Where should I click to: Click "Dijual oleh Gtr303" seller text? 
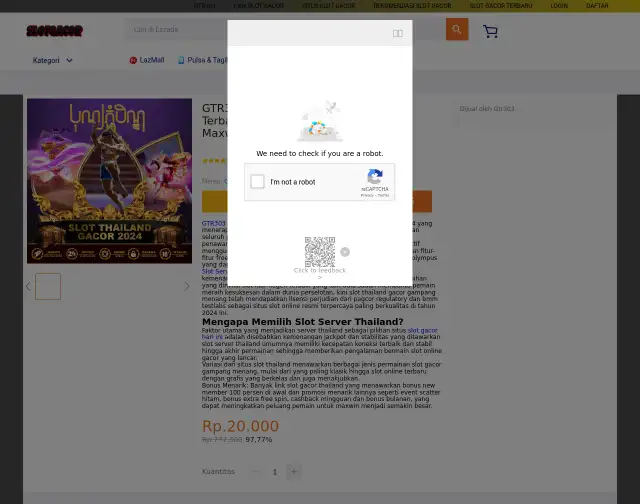click(487, 109)
